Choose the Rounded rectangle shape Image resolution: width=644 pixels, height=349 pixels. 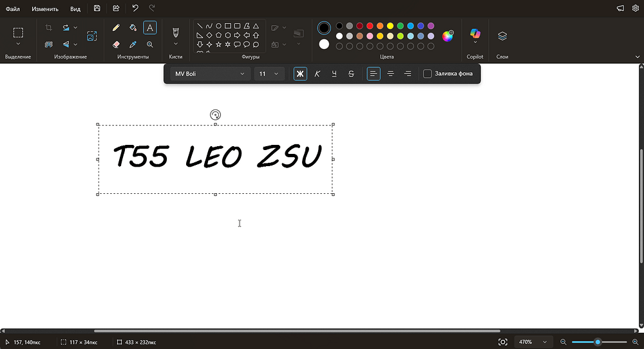(237, 26)
